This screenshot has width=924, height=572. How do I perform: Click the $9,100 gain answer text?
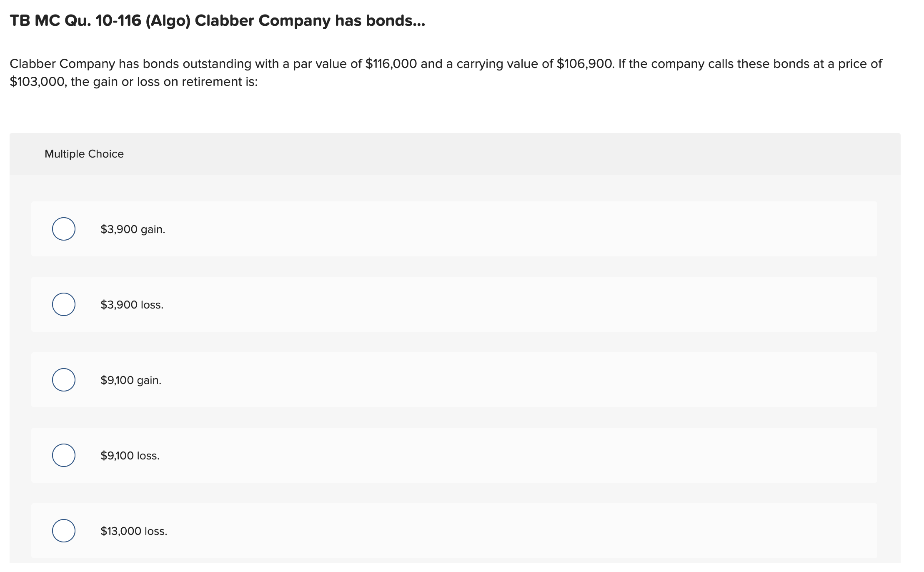130,380
